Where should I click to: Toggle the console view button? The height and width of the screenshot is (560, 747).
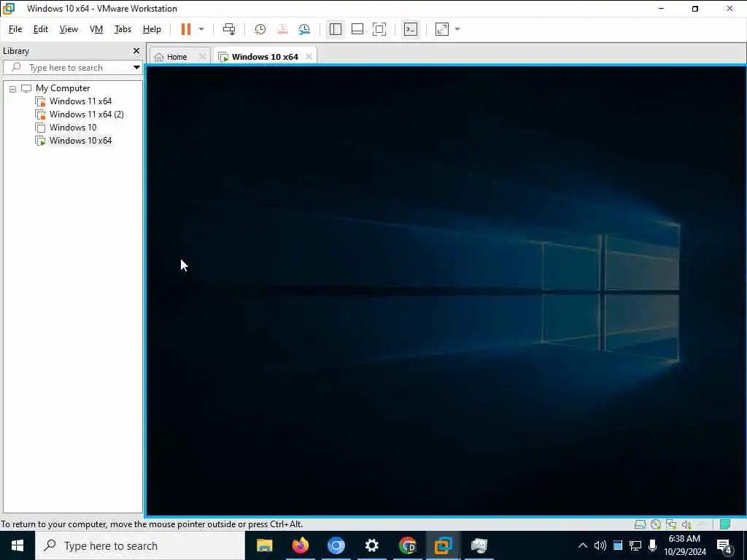(411, 29)
